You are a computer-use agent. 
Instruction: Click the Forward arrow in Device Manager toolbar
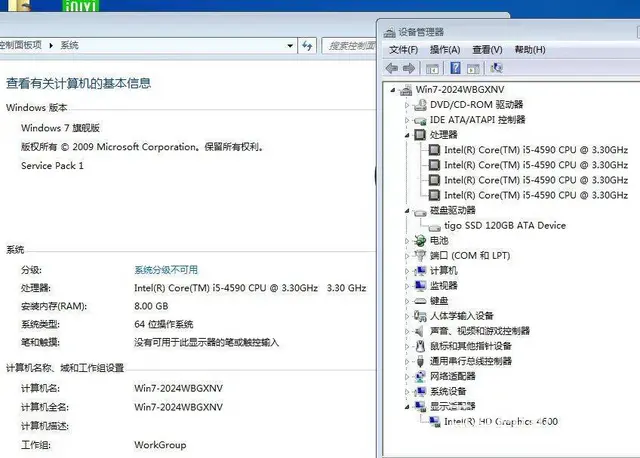(x=409, y=68)
